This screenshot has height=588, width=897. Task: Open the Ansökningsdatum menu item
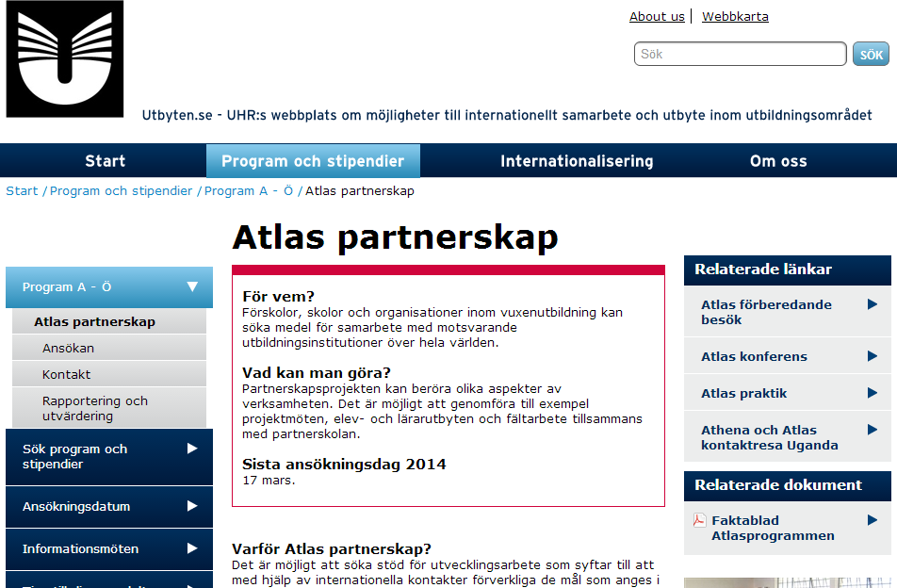click(x=109, y=506)
